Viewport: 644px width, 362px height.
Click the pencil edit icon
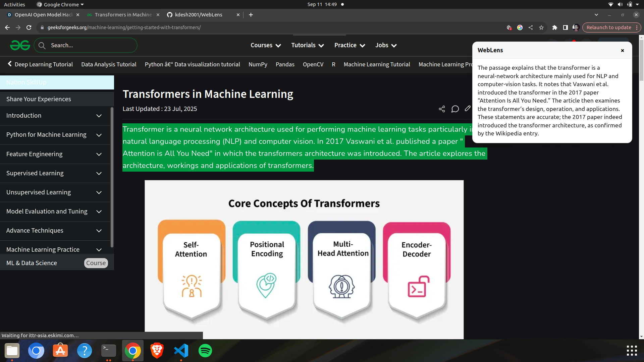pos(468,108)
